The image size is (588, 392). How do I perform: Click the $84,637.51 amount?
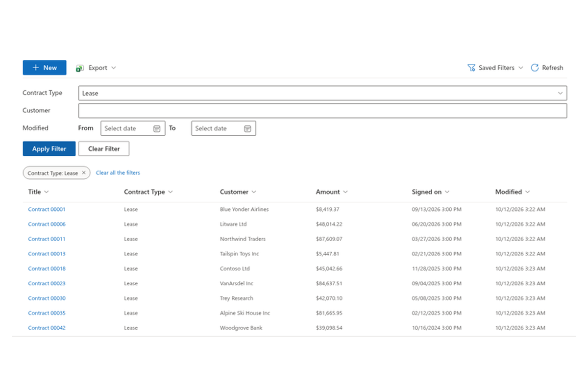(x=329, y=284)
